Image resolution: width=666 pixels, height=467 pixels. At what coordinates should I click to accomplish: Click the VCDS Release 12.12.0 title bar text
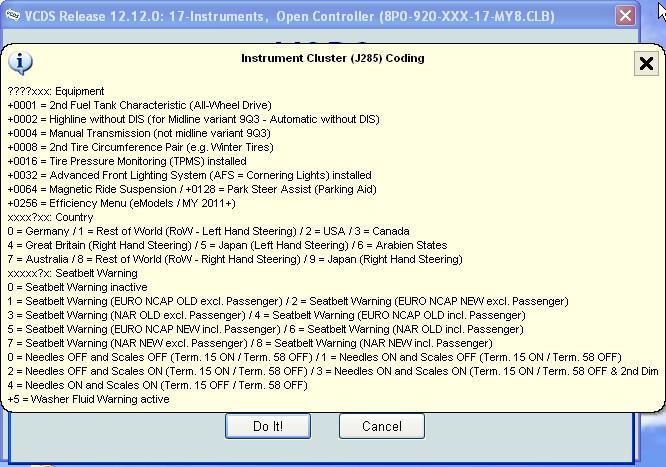pyautogui.click(x=290, y=17)
